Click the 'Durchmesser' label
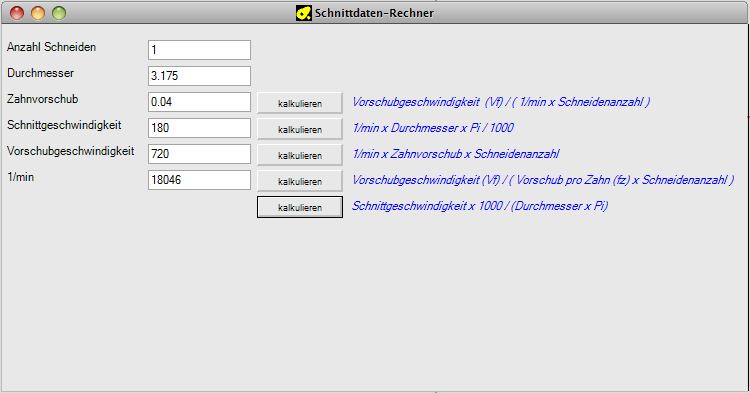Viewport: 750px width, 393px height. coord(41,73)
